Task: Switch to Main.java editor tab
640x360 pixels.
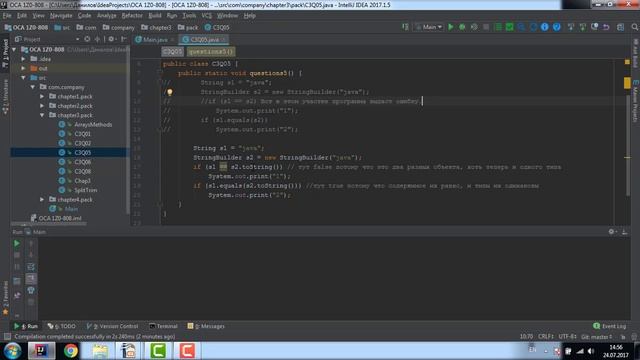Action: click(x=155, y=40)
